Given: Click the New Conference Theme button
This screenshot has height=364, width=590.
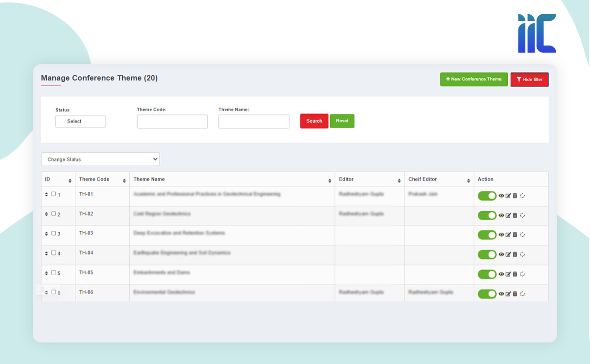Looking at the screenshot, I should pos(473,79).
